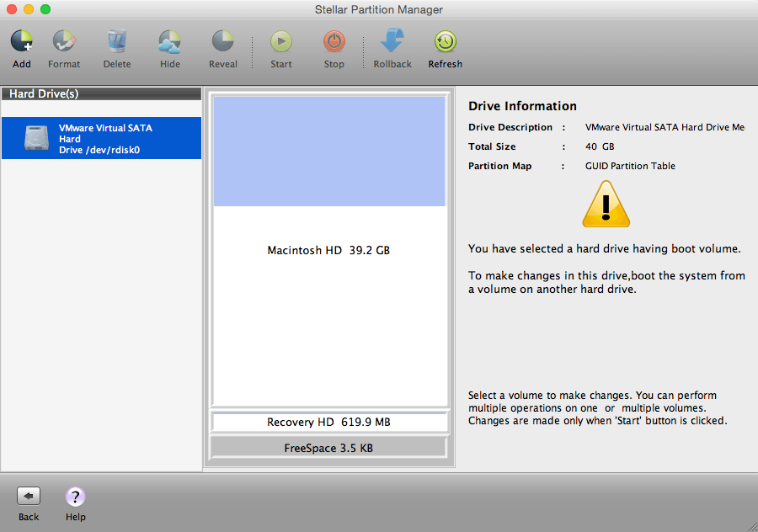Click the hard drive icon in list

tap(37, 138)
